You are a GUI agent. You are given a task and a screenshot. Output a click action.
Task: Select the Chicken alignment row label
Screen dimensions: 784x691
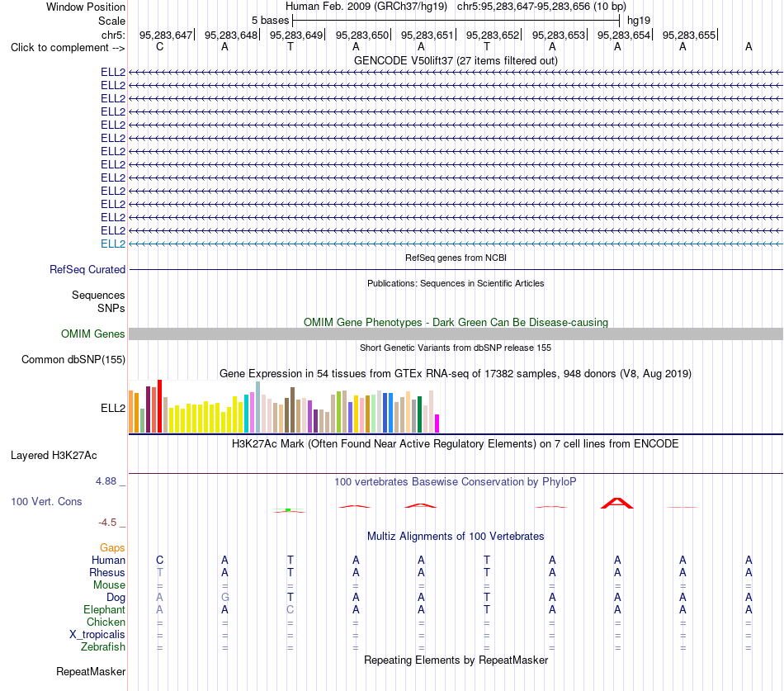pyautogui.click(x=106, y=622)
